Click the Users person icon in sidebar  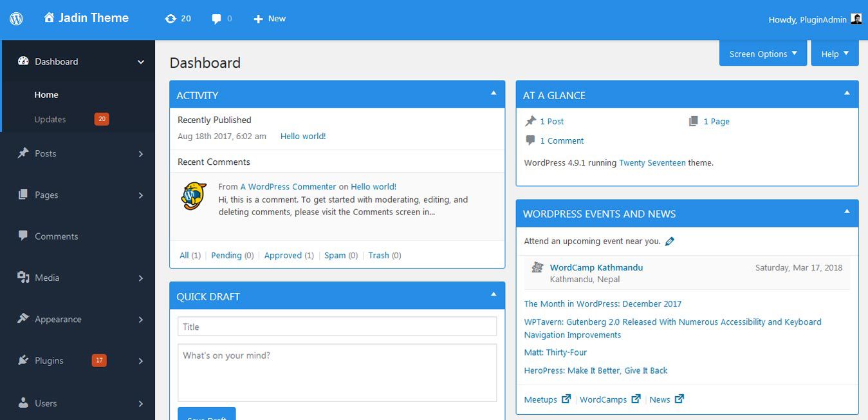tap(23, 403)
